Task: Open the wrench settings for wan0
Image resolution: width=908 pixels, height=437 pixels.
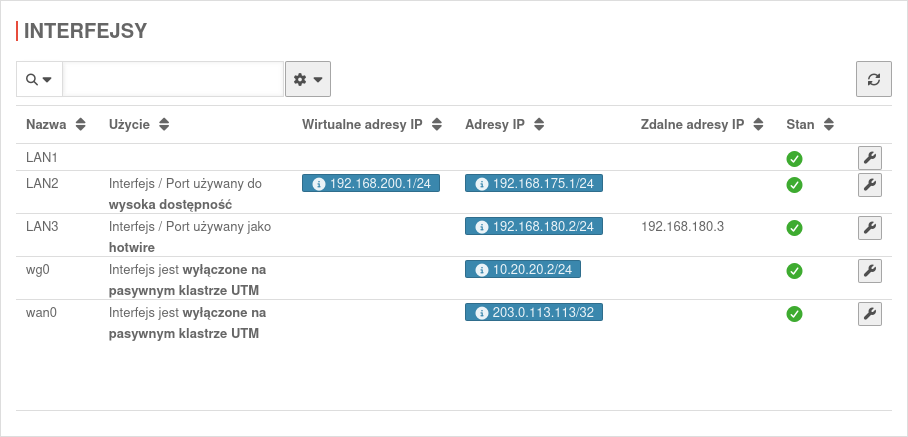Action: 869,314
